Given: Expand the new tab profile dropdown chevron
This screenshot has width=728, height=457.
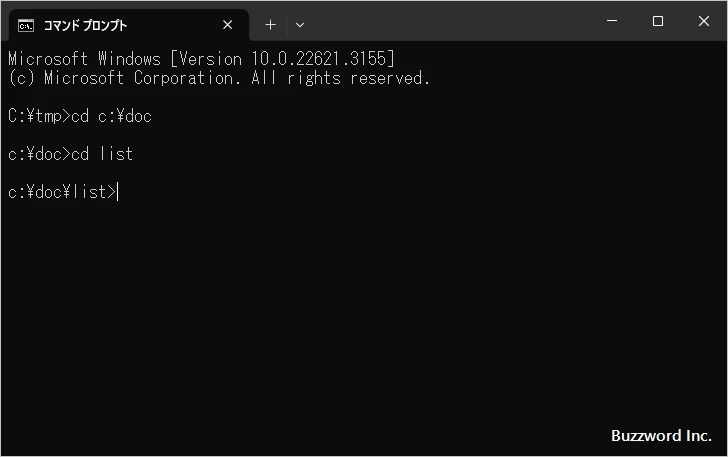Looking at the screenshot, I should (300, 24).
